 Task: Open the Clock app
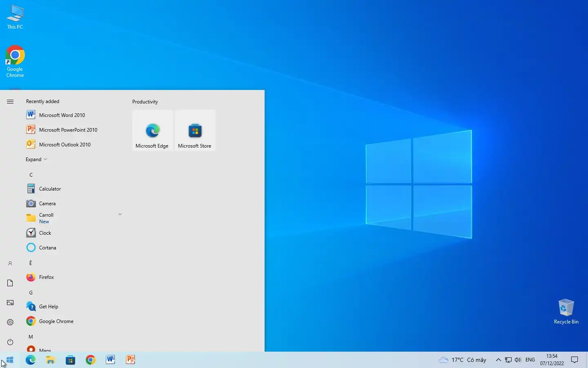pos(73,233)
